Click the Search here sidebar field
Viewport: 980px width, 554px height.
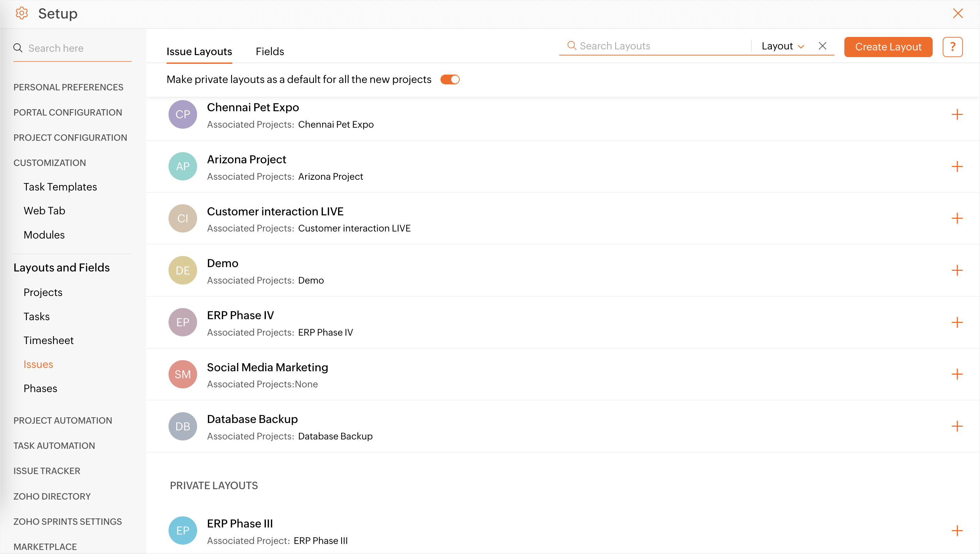78,48
